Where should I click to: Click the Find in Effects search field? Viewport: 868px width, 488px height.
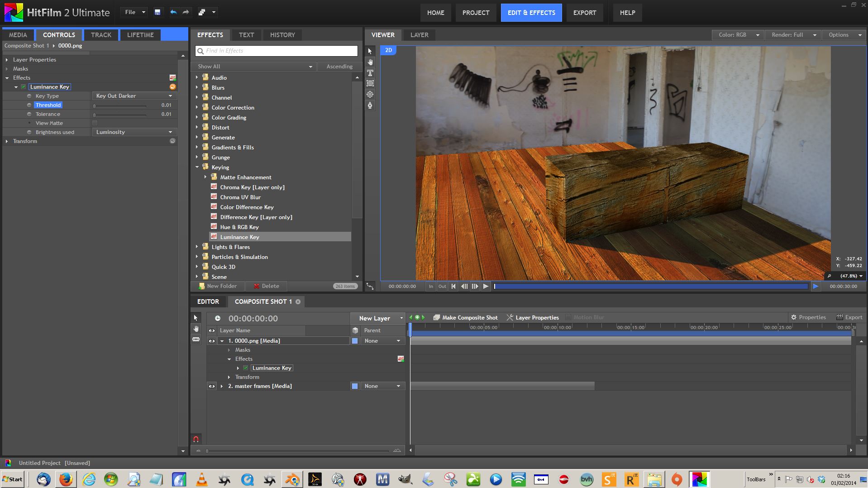coord(277,51)
